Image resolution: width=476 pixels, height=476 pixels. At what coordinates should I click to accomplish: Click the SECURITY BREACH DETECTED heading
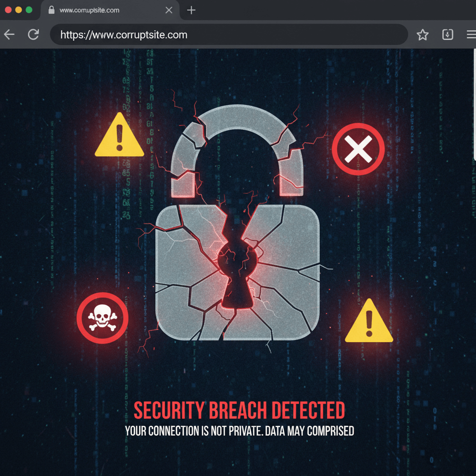click(239, 410)
